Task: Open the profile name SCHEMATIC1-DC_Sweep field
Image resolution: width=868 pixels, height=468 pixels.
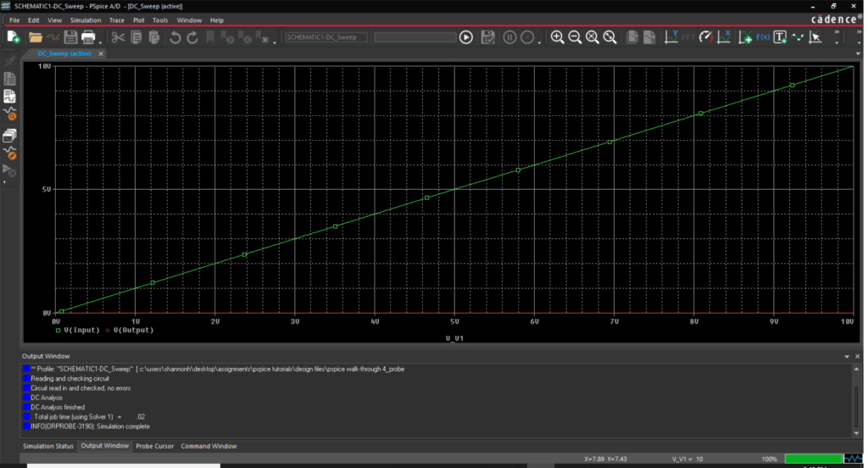Action: pos(325,37)
